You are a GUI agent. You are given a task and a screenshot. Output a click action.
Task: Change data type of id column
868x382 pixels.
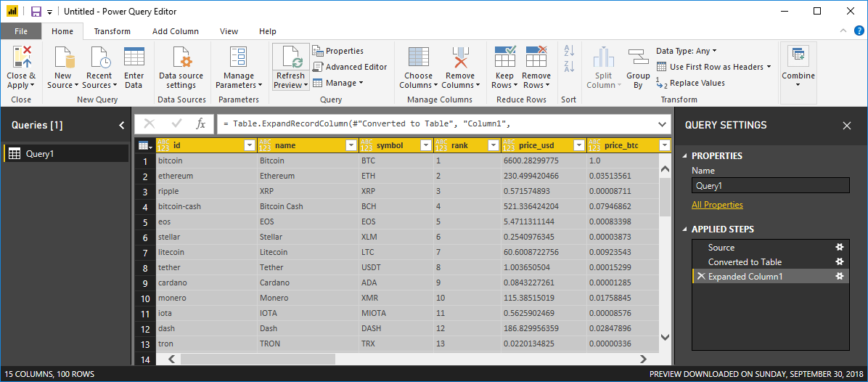(x=164, y=145)
